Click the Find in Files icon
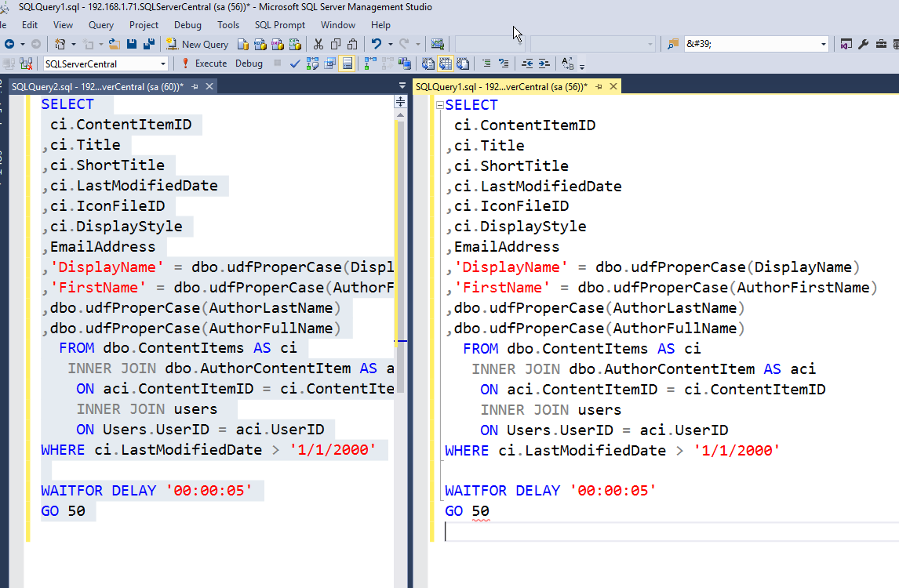The height and width of the screenshot is (588, 899). click(x=672, y=44)
